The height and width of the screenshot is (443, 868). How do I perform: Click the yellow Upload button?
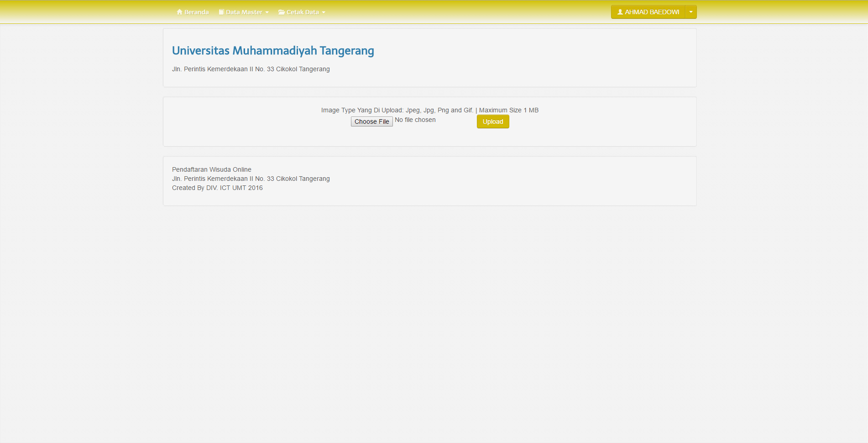pos(493,121)
